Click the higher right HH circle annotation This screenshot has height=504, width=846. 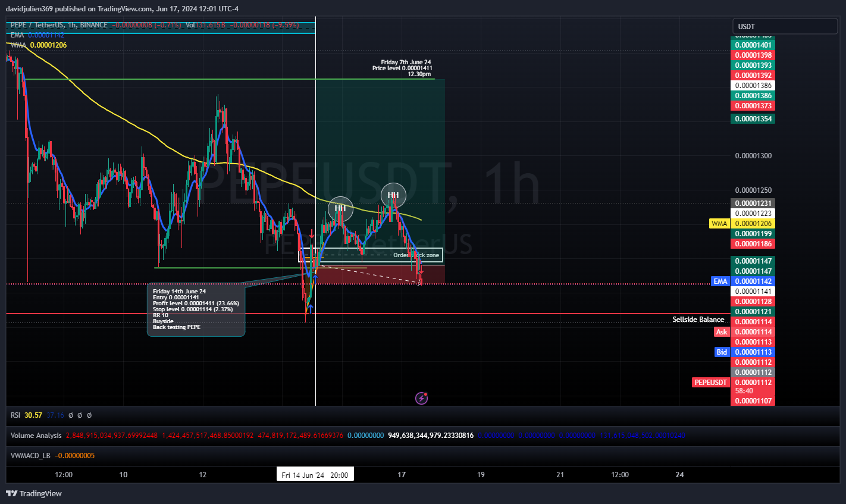393,195
